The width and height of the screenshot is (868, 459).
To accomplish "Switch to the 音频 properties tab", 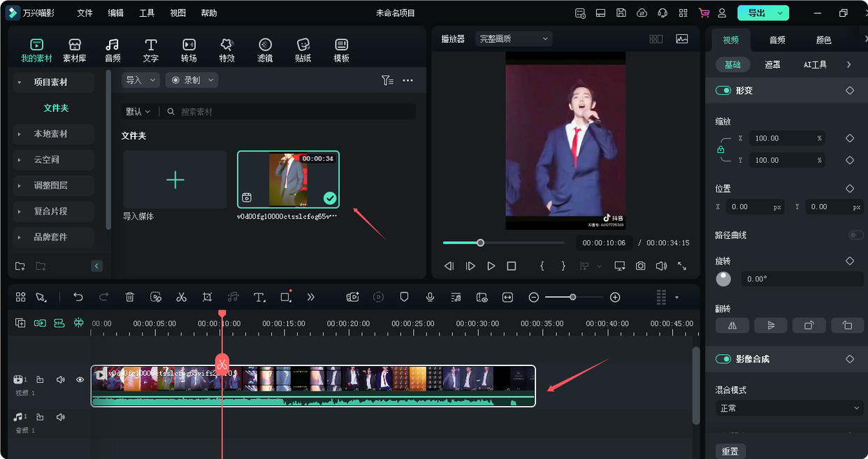I will 777,41.
